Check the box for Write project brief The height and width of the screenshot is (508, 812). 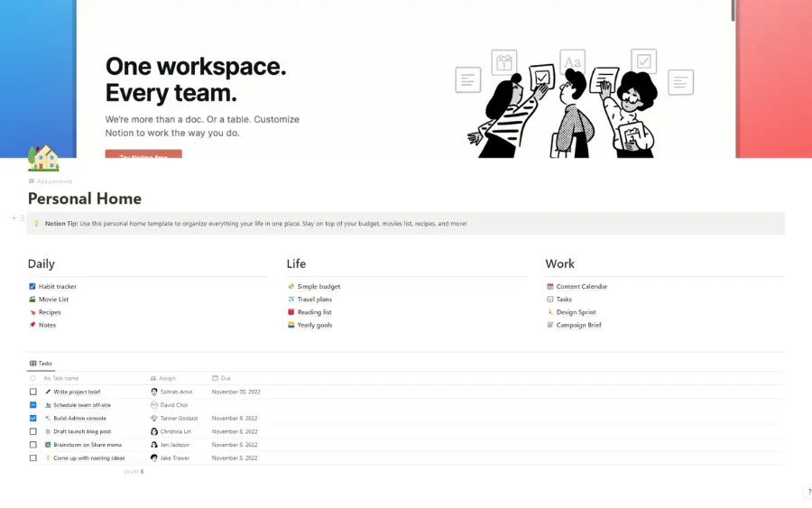pos(33,392)
